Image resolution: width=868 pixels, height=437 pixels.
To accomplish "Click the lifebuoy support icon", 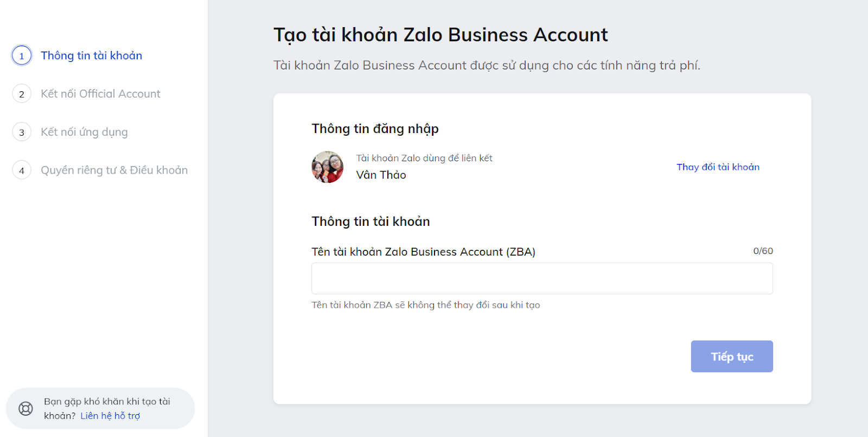I will [25, 409].
